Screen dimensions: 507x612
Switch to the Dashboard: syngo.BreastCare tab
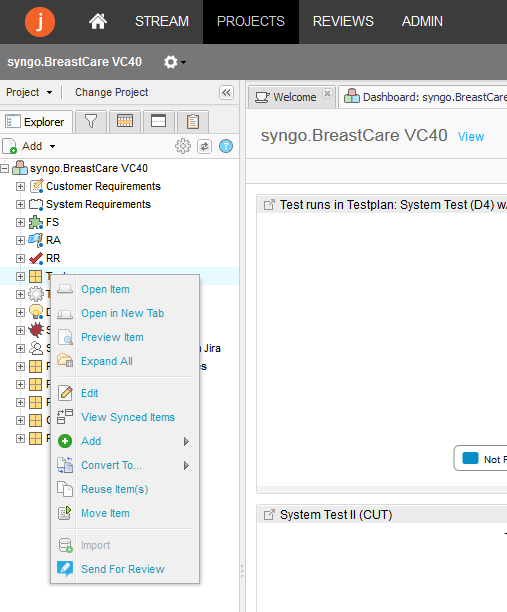tap(425, 97)
